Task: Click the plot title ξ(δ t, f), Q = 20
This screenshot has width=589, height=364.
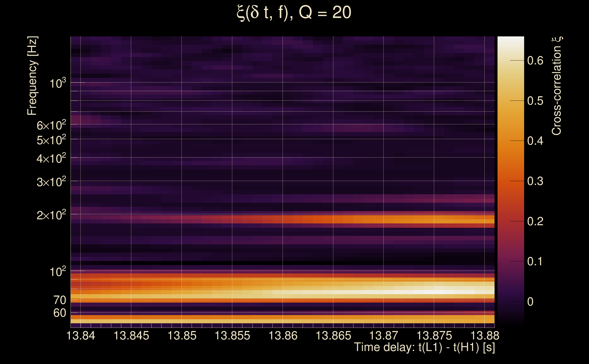Action: tap(294, 13)
